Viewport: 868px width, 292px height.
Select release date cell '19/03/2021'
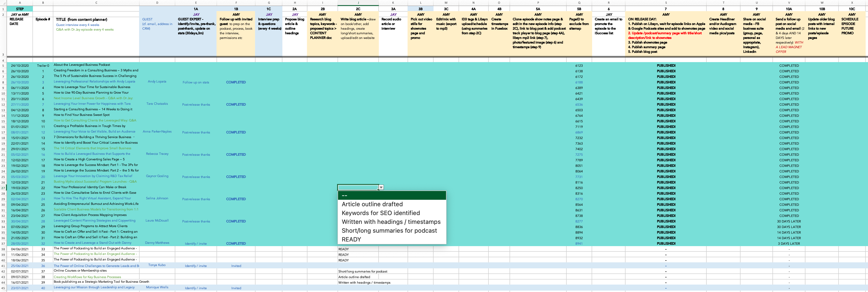click(x=20, y=188)
